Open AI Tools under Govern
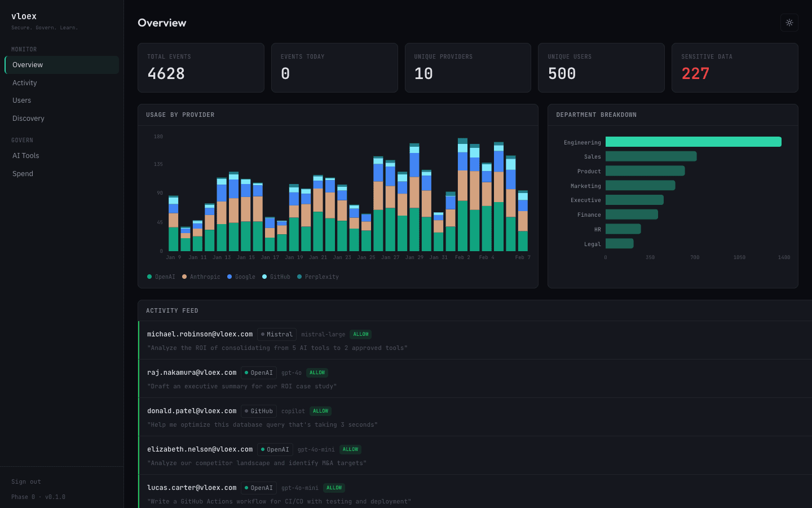Screen dimensions: 812x508 pos(26,155)
